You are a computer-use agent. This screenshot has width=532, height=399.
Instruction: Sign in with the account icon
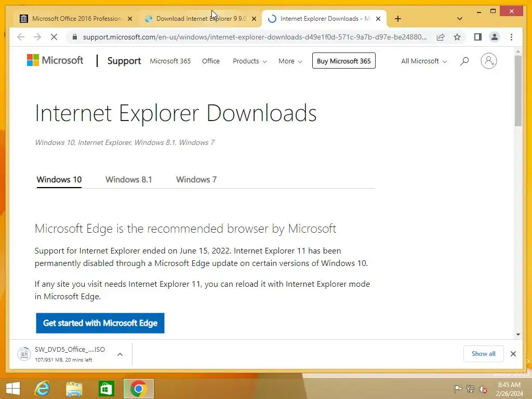(488, 61)
